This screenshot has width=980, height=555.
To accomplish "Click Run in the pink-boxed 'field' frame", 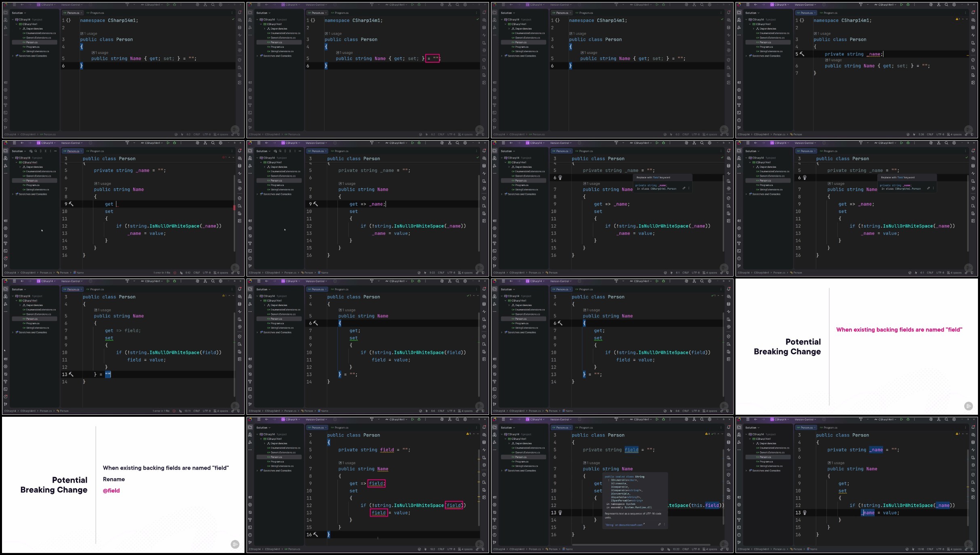I will tap(413, 419).
